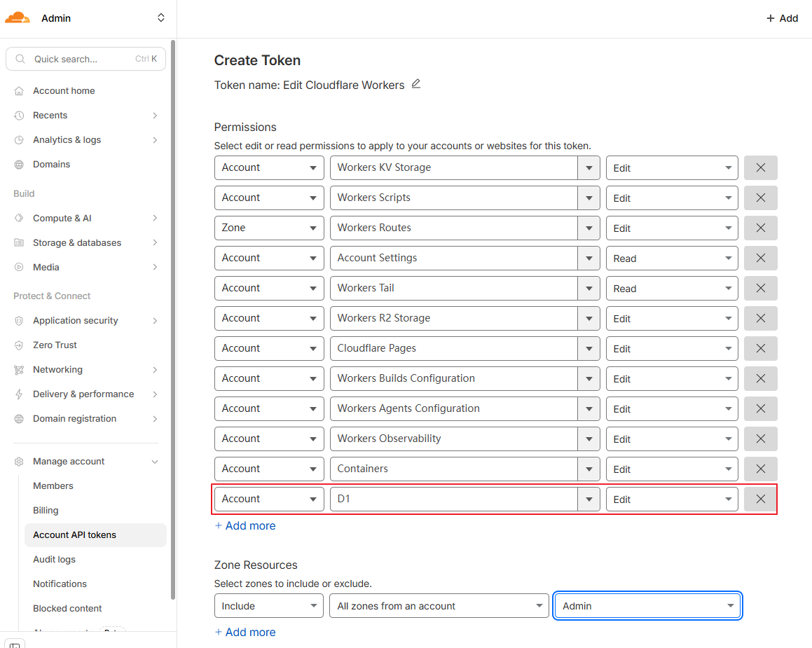
Task: Click the Domains globe icon
Action: coord(19,165)
